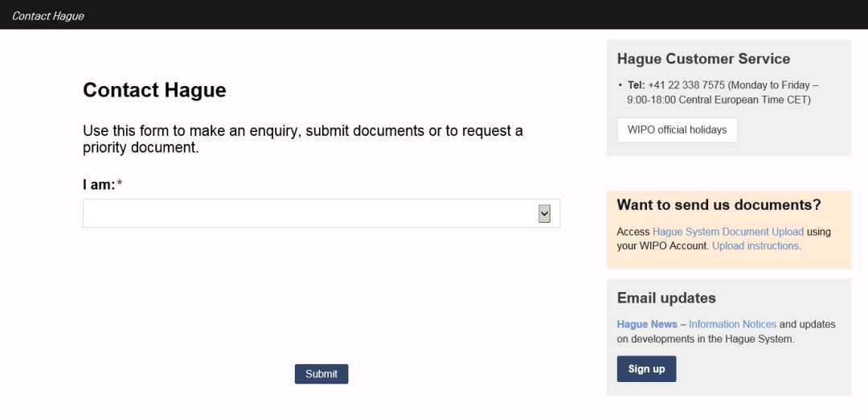Select the telephone number +41 22 338 7575
Image resolution: width=868 pixels, height=419 pixels.
point(686,85)
